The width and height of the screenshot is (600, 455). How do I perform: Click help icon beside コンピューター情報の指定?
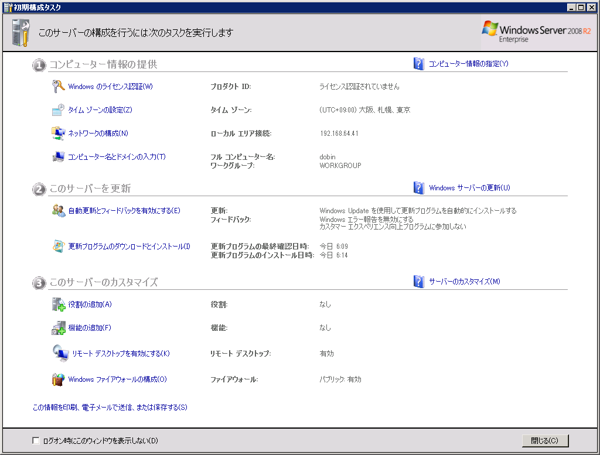click(419, 64)
